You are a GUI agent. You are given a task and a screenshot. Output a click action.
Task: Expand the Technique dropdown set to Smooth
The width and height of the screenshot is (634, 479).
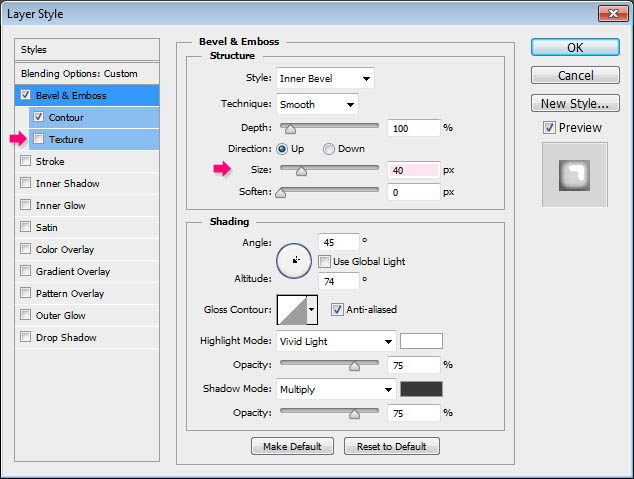pyautogui.click(x=318, y=104)
